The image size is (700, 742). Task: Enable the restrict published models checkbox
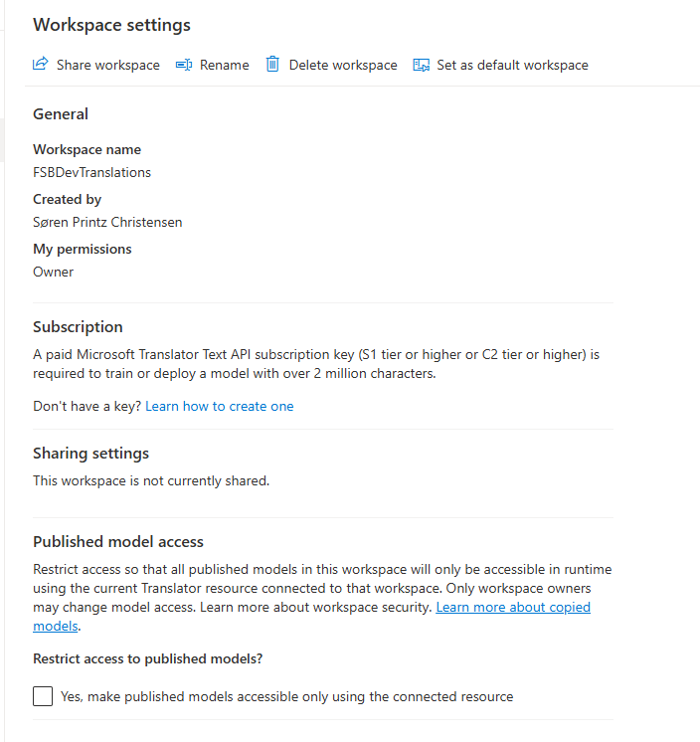point(43,696)
